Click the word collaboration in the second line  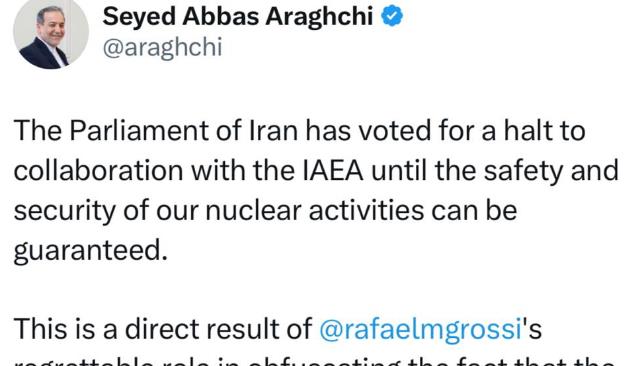click(98, 171)
